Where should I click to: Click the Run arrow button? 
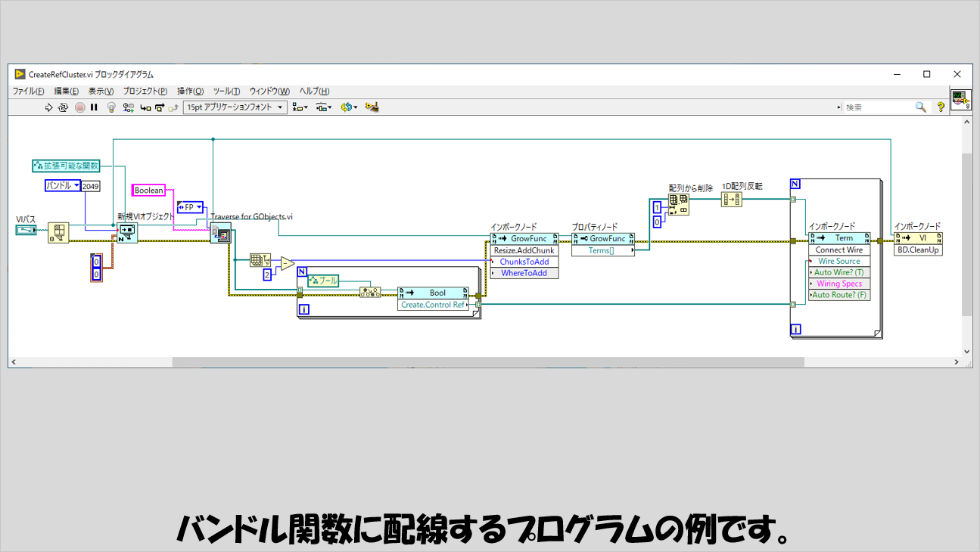(49, 107)
